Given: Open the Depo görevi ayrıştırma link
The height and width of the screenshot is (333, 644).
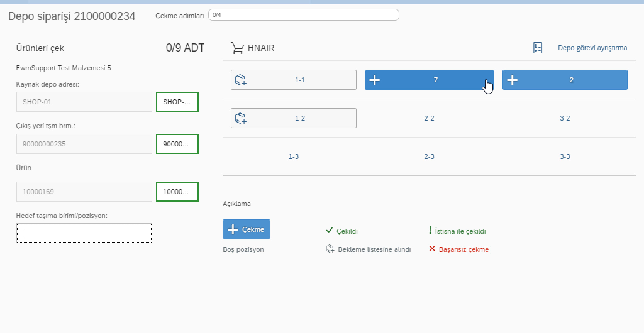Looking at the screenshot, I should pyautogui.click(x=592, y=48).
